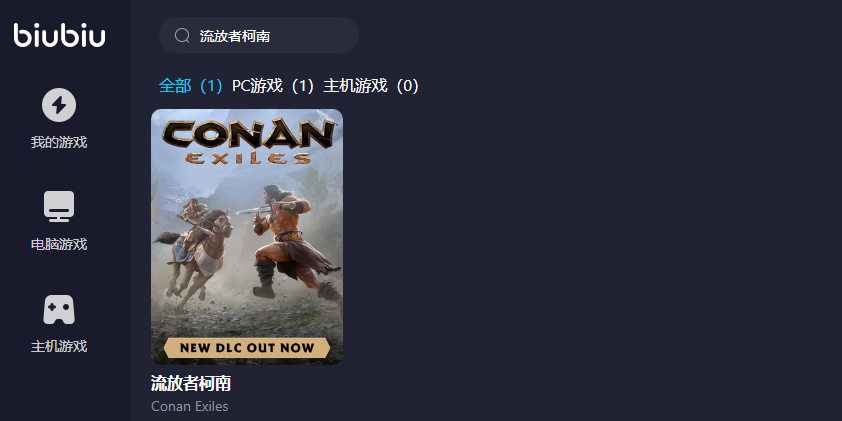Screen dimensions: 842x421
Task: Click the search magnifier icon
Action: point(182,35)
